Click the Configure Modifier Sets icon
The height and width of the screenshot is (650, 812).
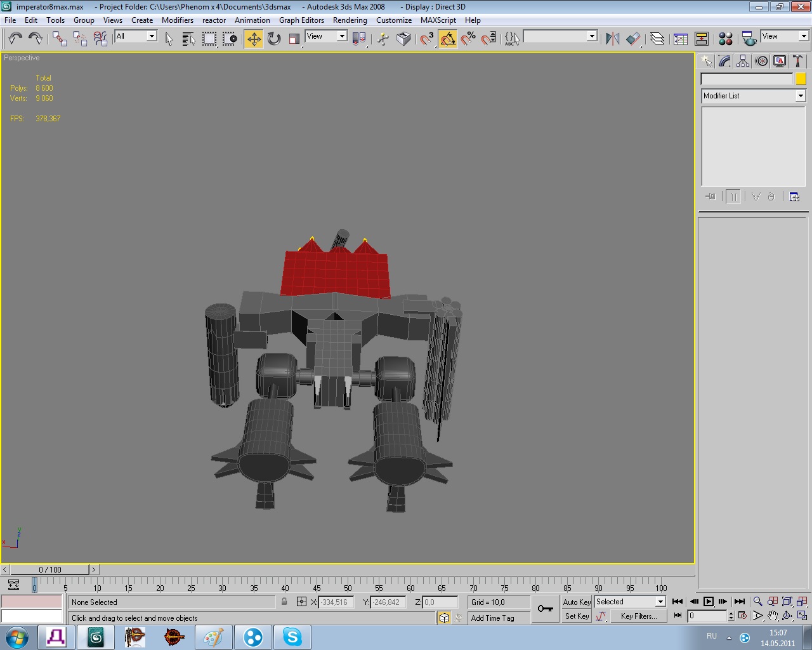(794, 197)
